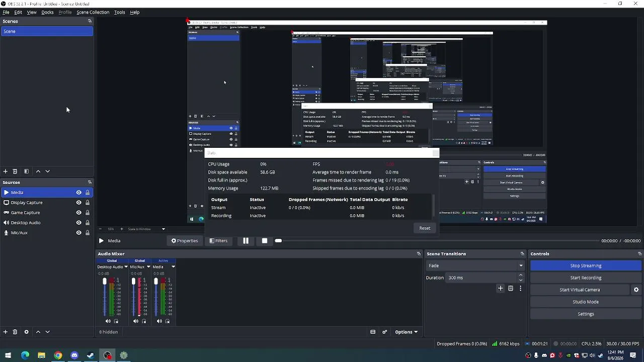Open Mic/Aux channel dropdown in mixer
This screenshot has height=362, width=644.
(x=148, y=267)
